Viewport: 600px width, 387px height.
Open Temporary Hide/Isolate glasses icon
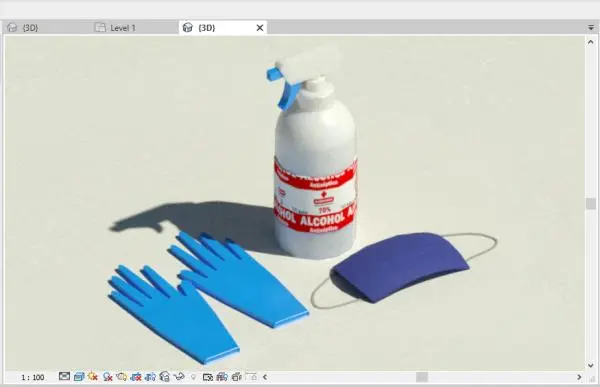point(179,377)
